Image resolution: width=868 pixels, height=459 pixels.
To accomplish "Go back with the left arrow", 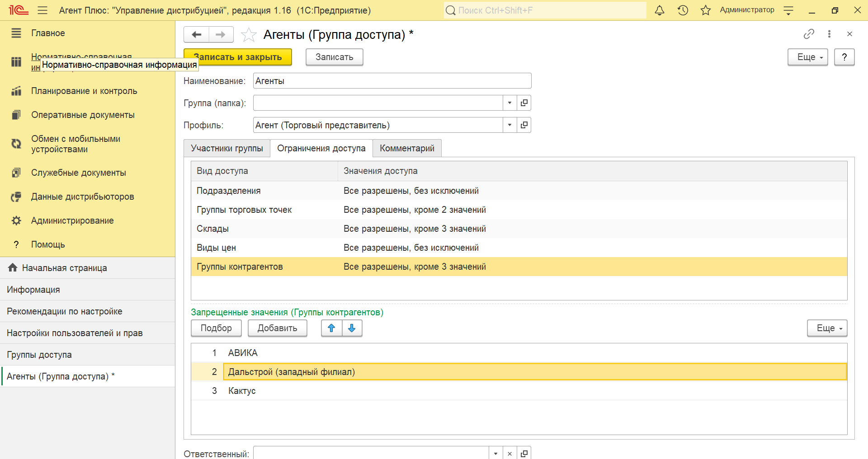I will 197,34.
